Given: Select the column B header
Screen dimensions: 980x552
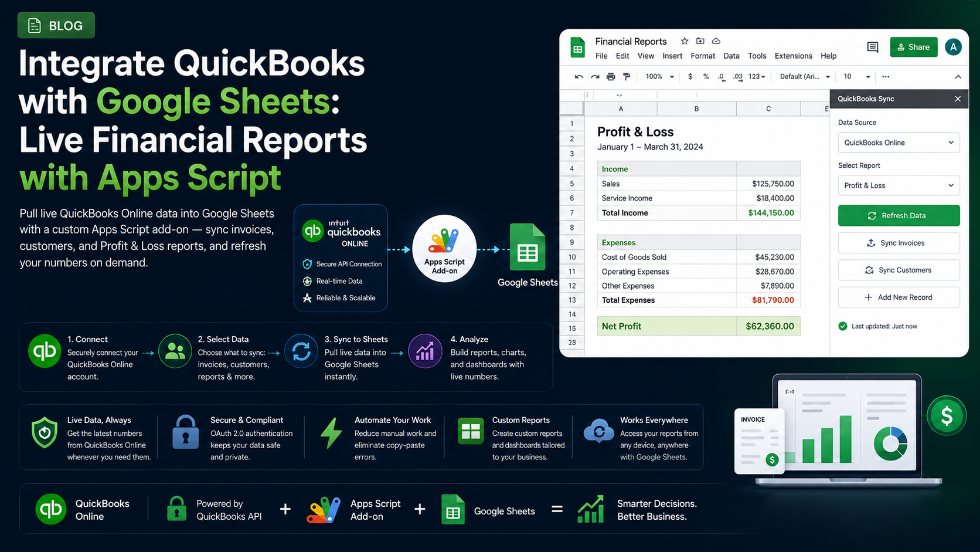Looking at the screenshot, I should [x=696, y=109].
